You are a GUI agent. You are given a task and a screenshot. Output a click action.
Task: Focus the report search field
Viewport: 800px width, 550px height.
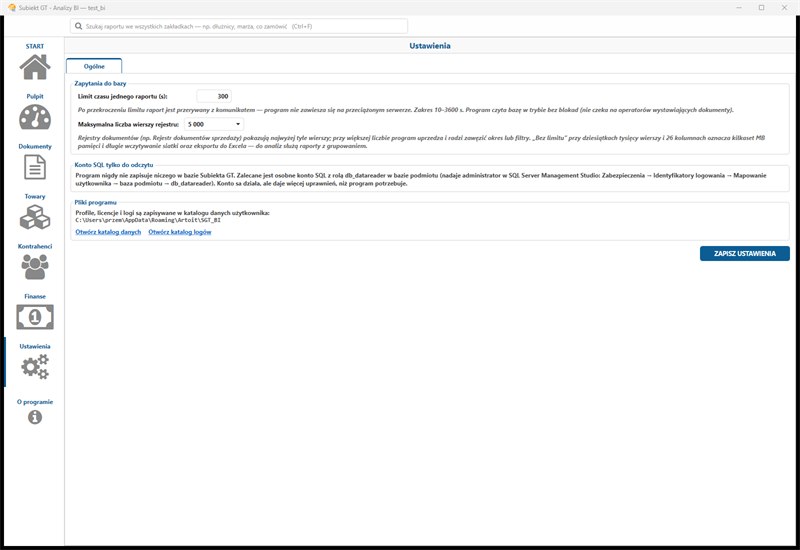click(239, 26)
